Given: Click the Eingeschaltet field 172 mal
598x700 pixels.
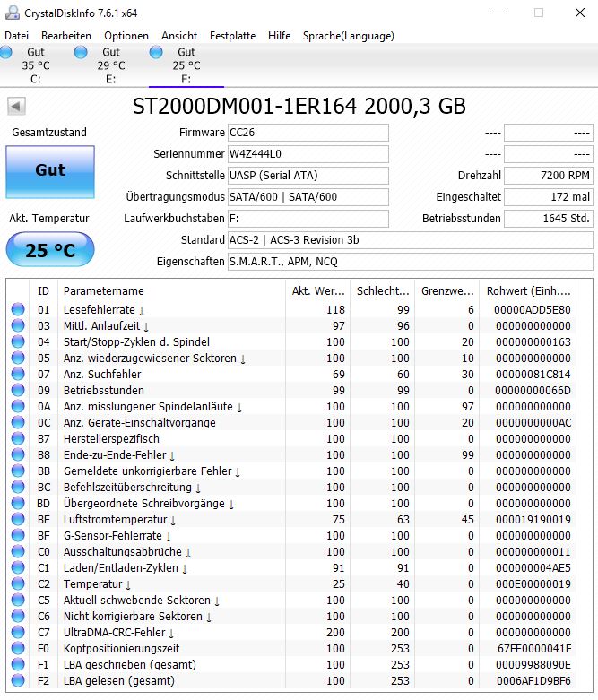Looking at the screenshot, I should pyautogui.click(x=549, y=197).
